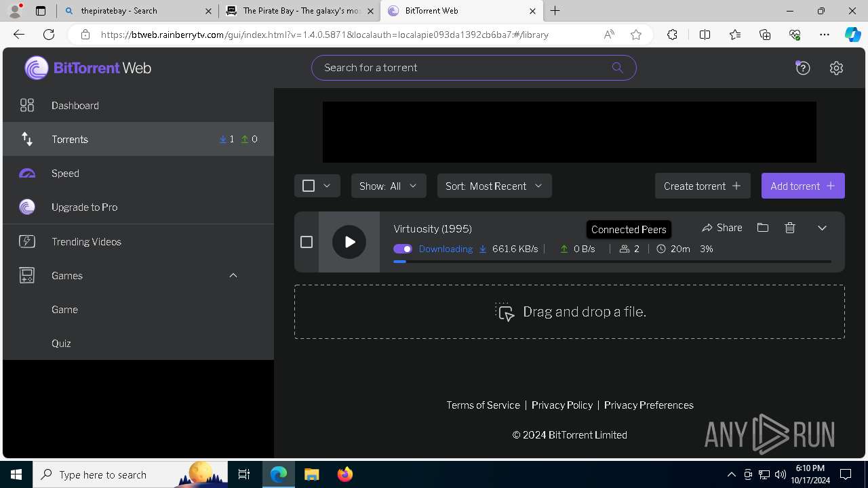Viewport: 868px width, 488px height.
Task: Open the Privacy Policy link
Action: pos(562,405)
